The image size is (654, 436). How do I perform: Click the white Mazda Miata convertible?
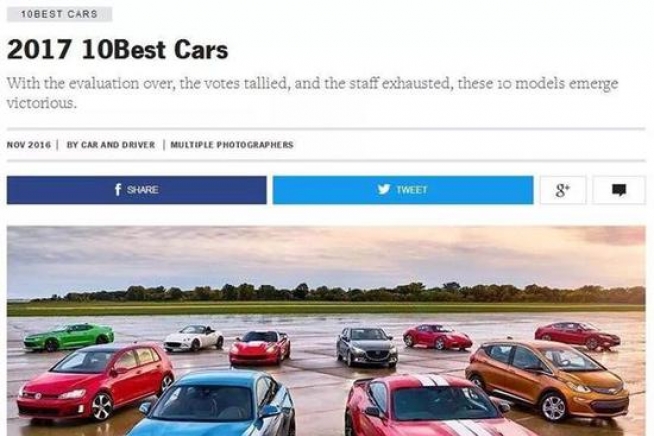click(194, 338)
